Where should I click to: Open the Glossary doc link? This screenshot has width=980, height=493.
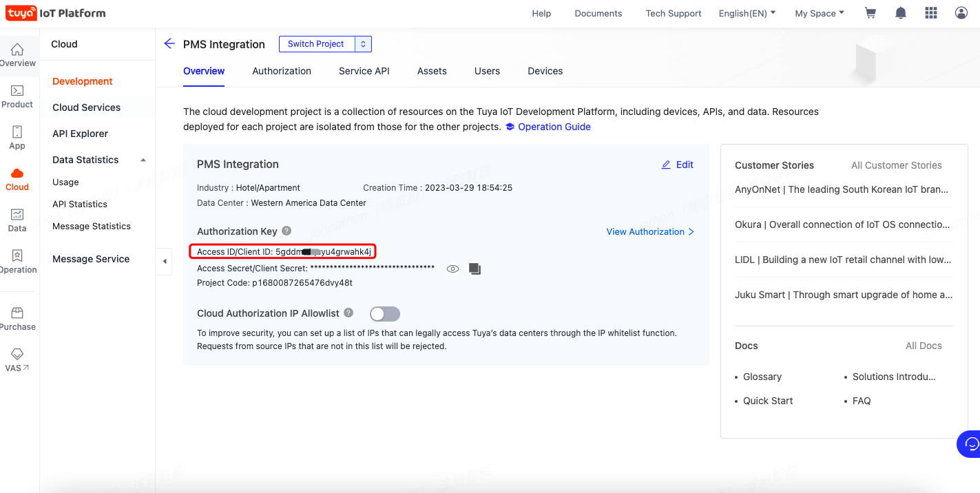click(762, 377)
